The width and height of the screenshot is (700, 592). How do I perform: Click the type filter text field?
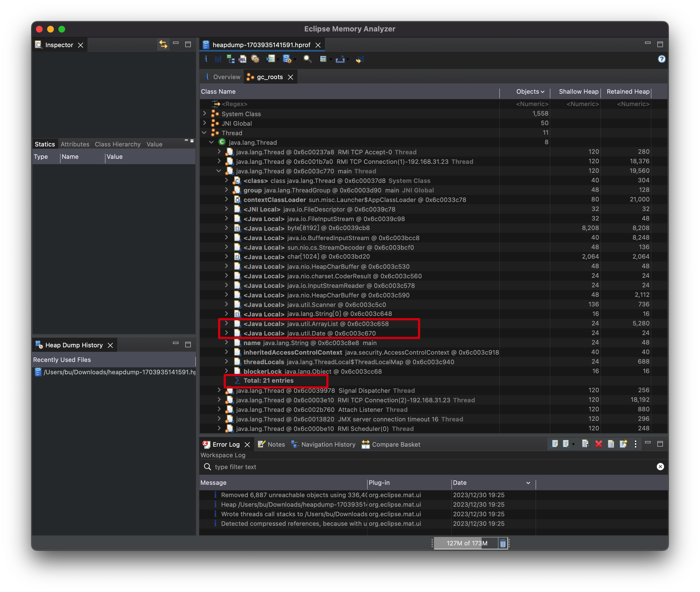point(433,467)
